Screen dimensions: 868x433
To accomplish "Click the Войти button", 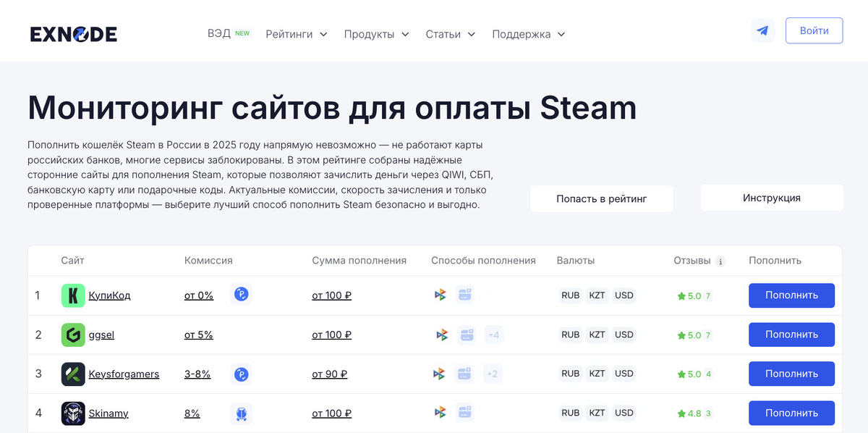I will tap(814, 30).
